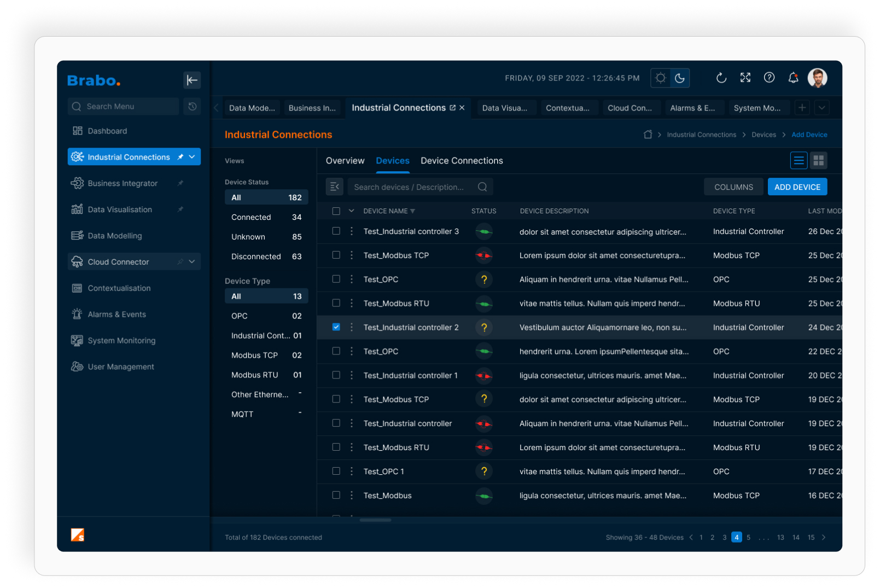
Task: Switch to grid view layout icon
Action: click(x=818, y=160)
